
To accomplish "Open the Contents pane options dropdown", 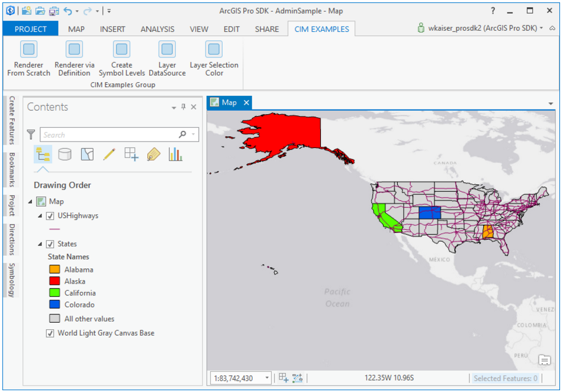I will pyautogui.click(x=174, y=107).
